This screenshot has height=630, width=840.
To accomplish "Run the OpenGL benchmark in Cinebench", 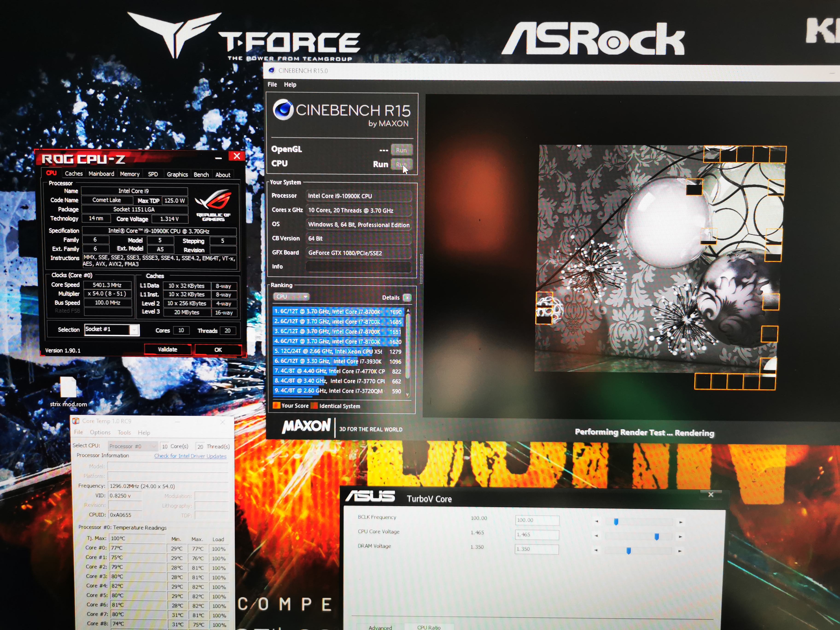I will (401, 150).
